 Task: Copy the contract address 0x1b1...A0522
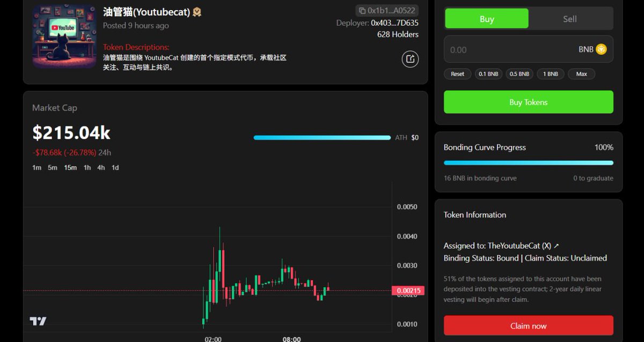pos(386,10)
